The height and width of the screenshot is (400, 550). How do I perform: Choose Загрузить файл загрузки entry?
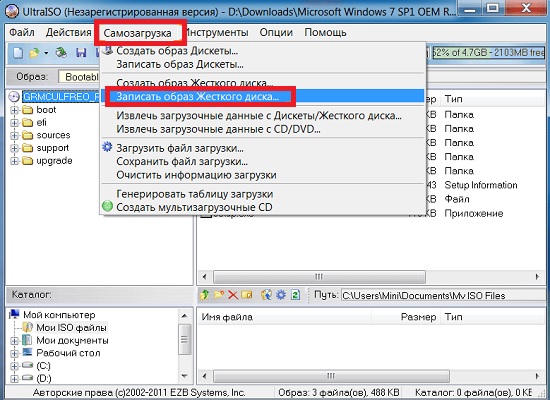click(263, 148)
